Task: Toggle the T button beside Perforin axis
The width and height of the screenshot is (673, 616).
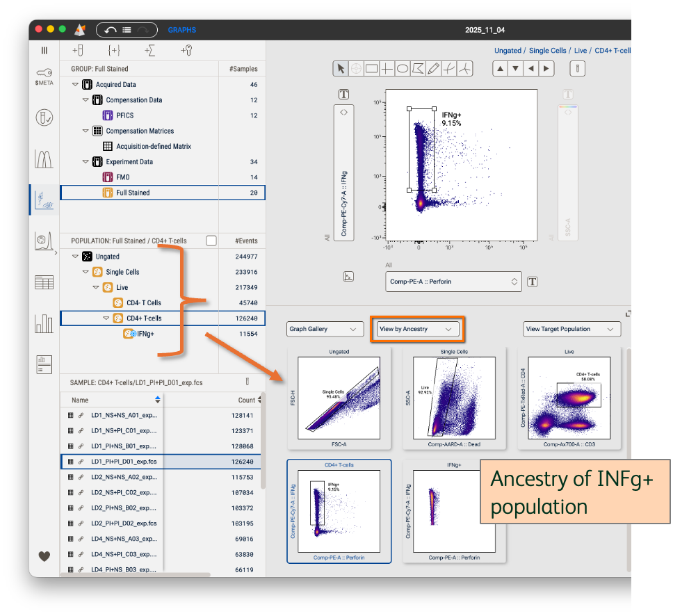Action: tap(533, 282)
